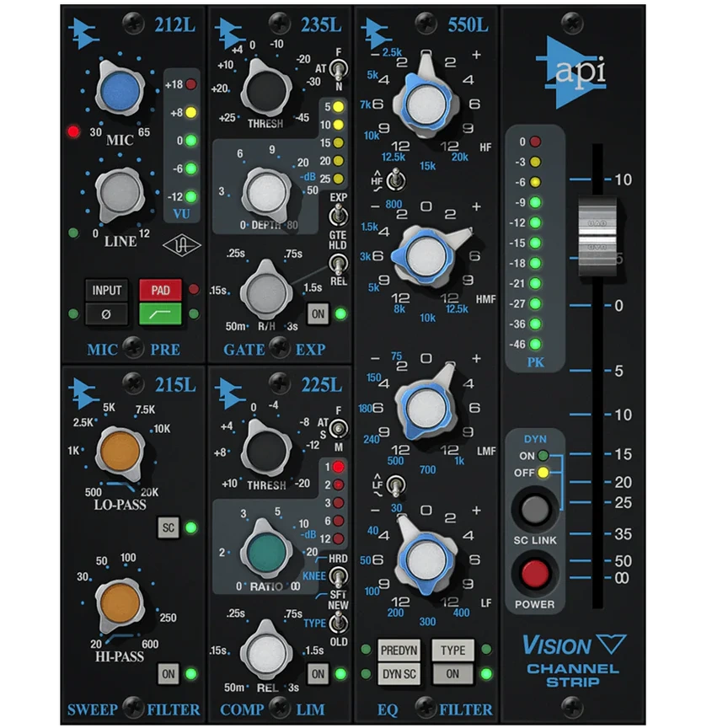
Task: Click the output fader cap
Action: [x=597, y=237]
